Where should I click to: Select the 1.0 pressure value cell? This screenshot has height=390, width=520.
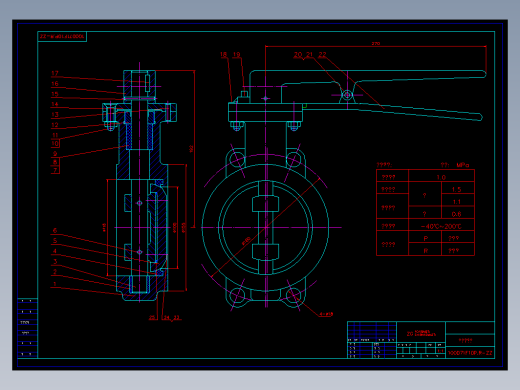point(441,177)
